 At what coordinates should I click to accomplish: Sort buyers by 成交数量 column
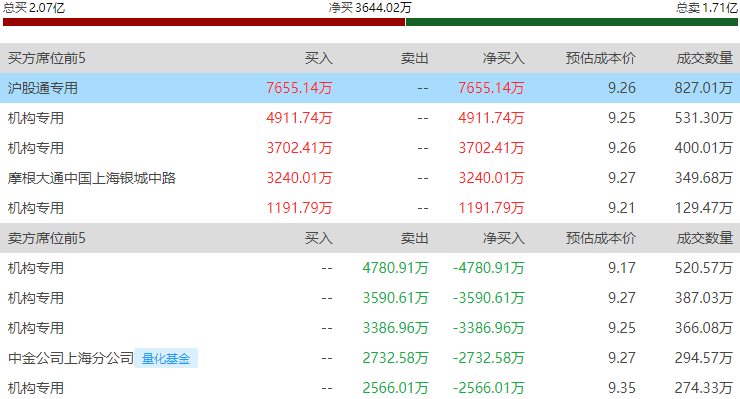coord(705,58)
